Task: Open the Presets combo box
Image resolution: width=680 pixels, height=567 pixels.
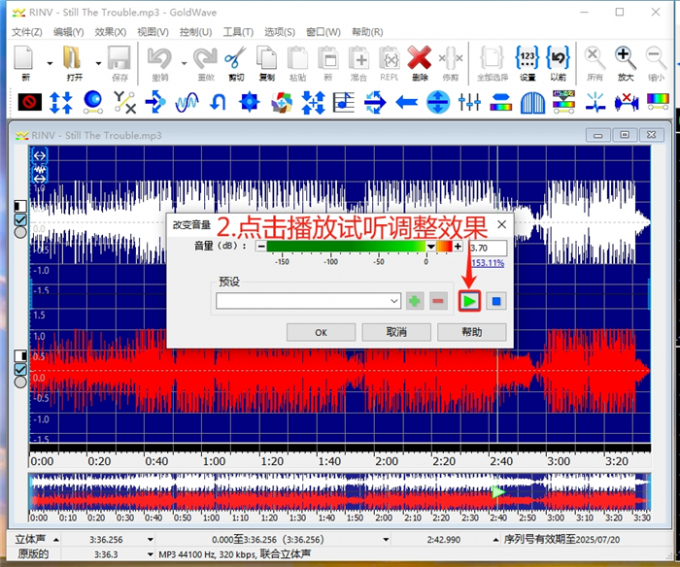Action: click(x=308, y=301)
